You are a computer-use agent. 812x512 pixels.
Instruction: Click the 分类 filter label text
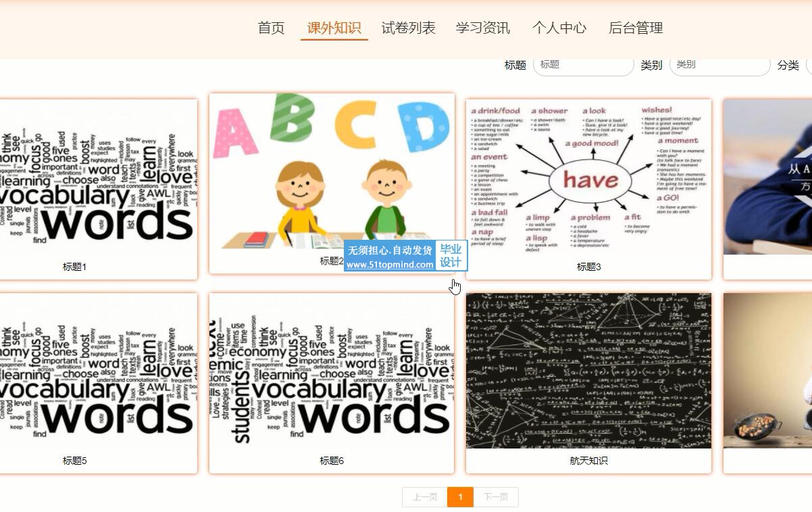[788, 65]
